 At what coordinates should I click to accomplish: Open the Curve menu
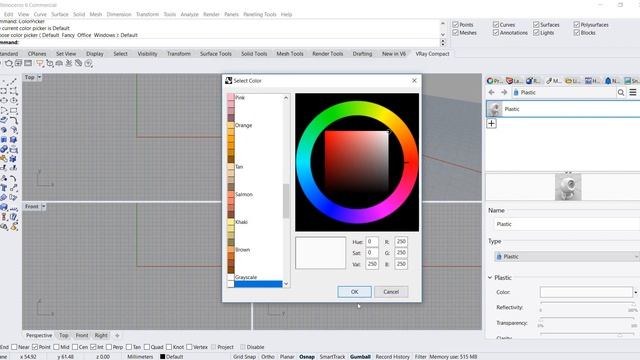[x=40, y=14]
